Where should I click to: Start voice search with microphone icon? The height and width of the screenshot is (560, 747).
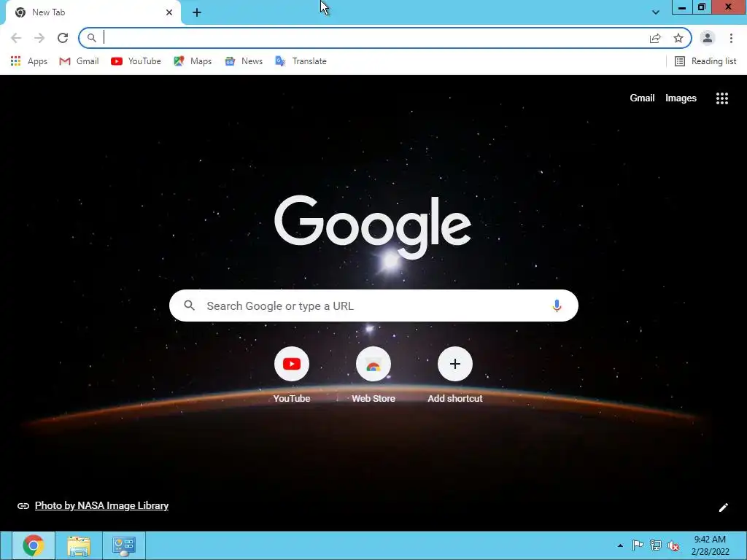pyautogui.click(x=557, y=306)
